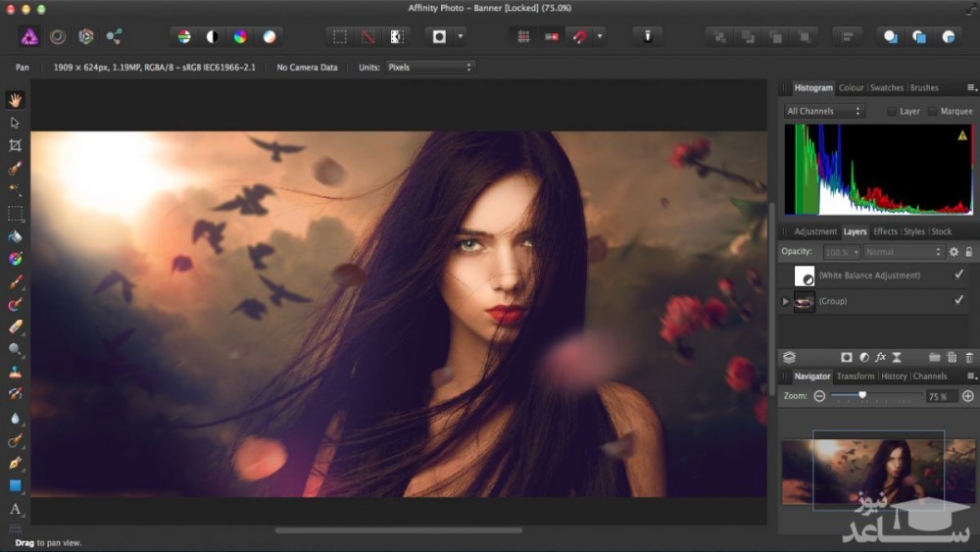This screenshot has height=552, width=980.
Task: Click the Navigator zoom slider handle
Action: coord(862,395)
